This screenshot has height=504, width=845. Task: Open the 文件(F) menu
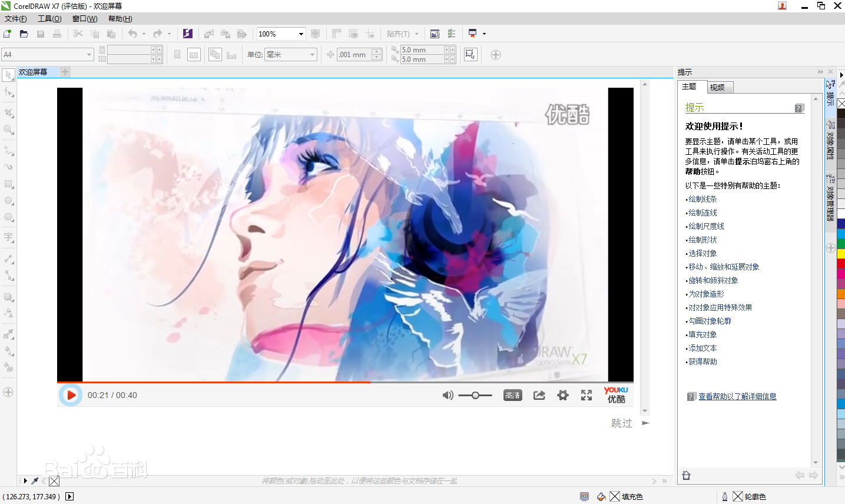pos(16,19)
